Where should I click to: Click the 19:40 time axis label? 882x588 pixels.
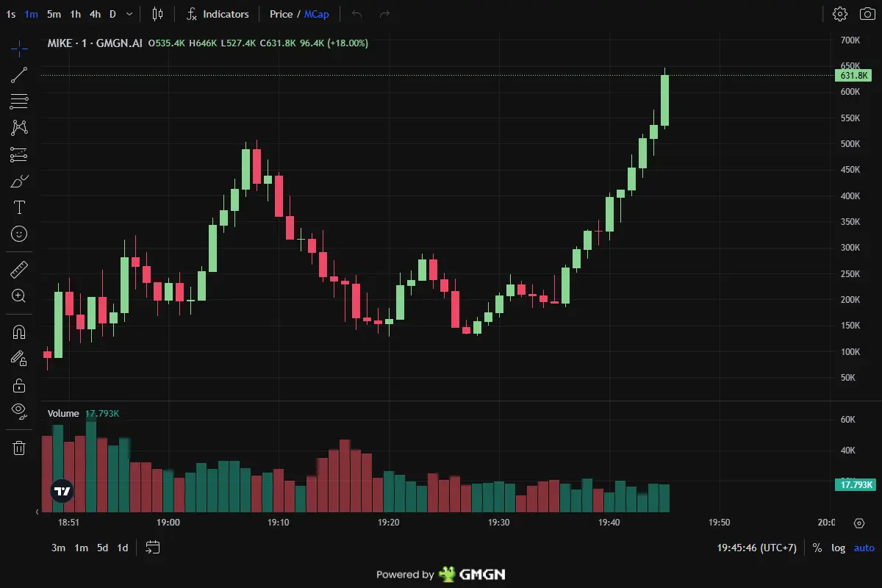tap(609, 523)
